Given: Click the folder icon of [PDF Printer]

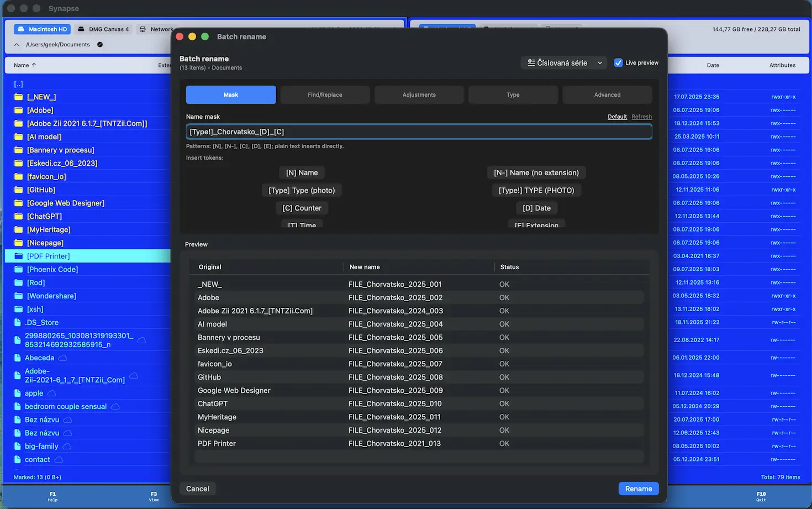Looking at the screenshot, I should 18,256.
